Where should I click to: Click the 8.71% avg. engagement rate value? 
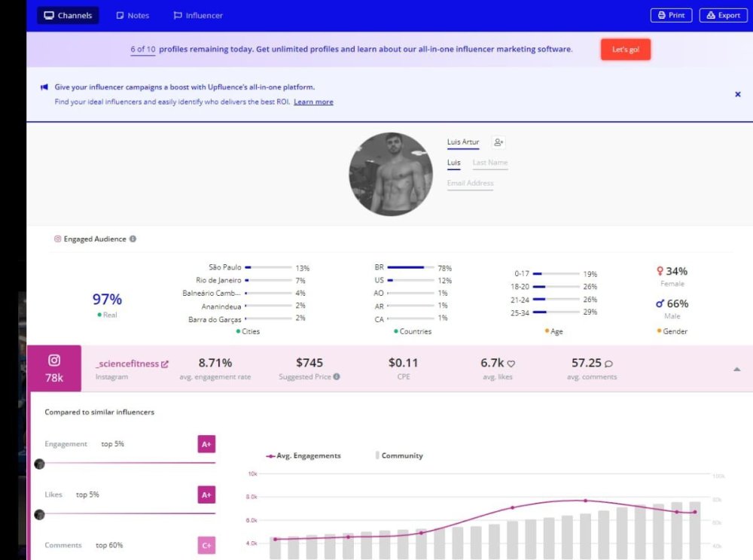215,363
